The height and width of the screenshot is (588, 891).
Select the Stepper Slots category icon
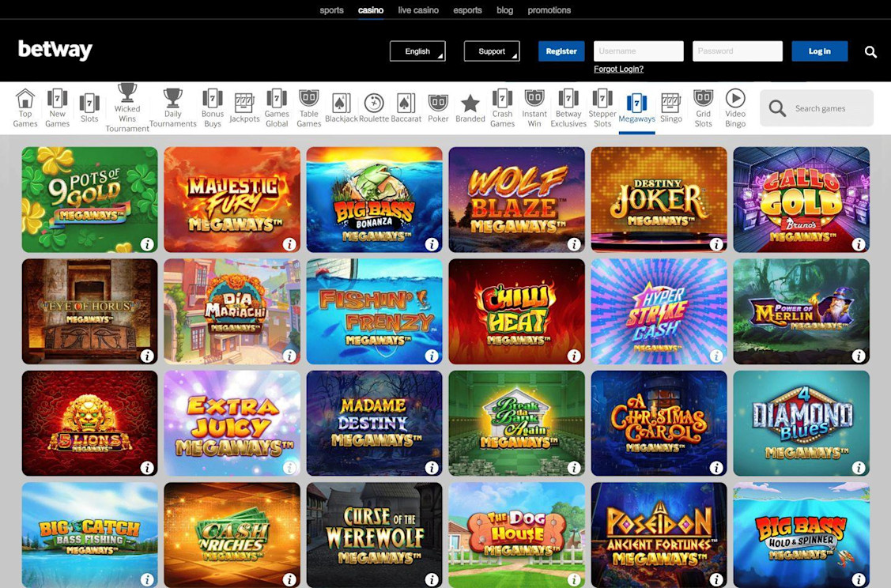[602, 98]
